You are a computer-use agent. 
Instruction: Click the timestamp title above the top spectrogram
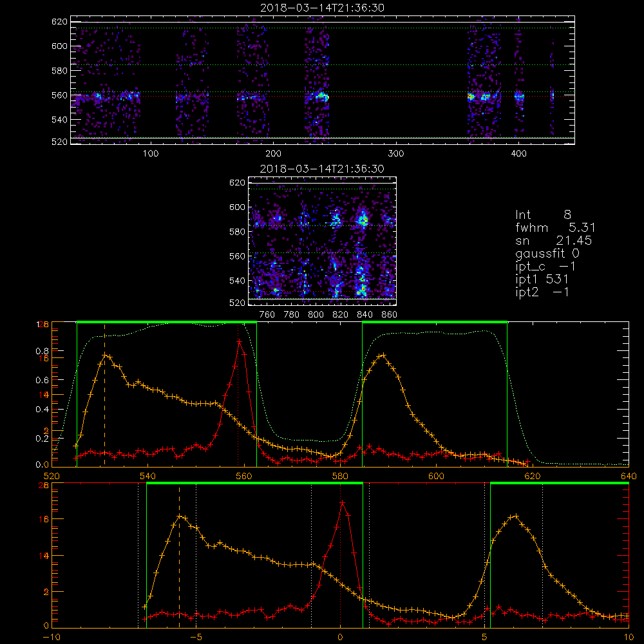click(x=322, y=8)
